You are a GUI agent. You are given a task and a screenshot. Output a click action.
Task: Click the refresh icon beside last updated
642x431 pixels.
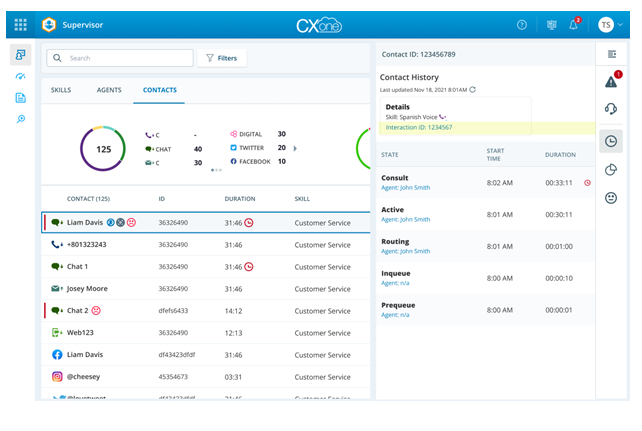[x=473, y=90]
